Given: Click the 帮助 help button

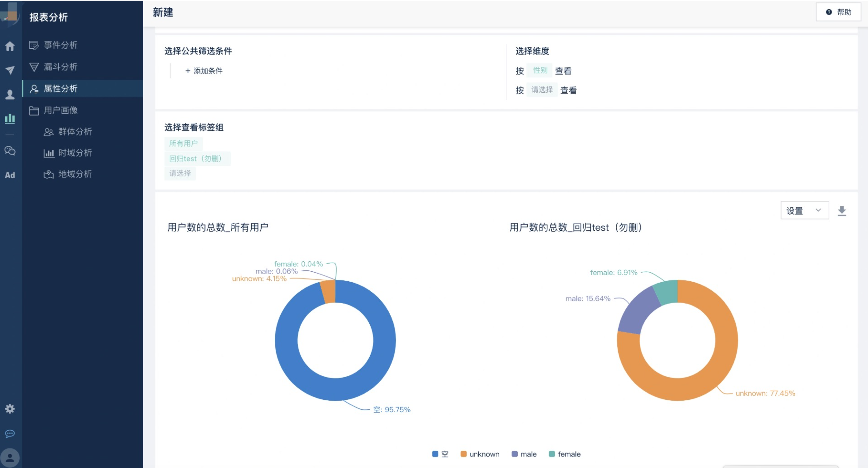Looking at the screenshot, I should pos(838,12).
